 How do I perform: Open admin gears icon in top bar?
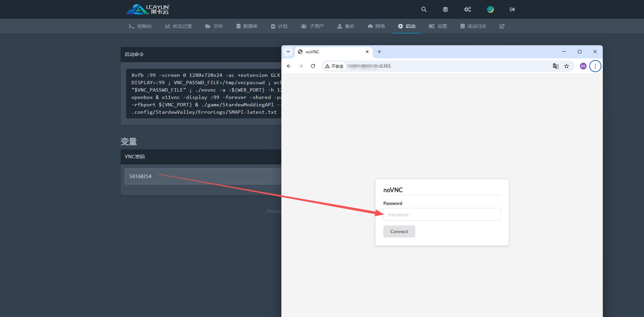coord(468,9)
